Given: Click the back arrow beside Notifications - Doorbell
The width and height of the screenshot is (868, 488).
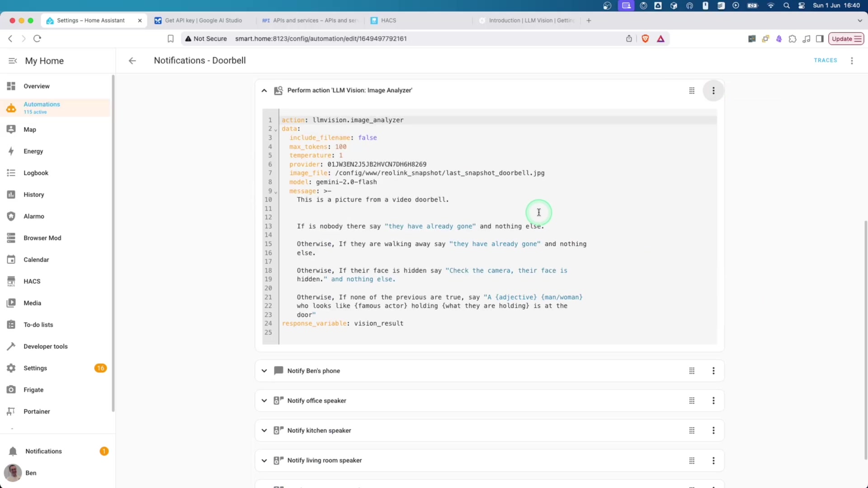Looking at the screenshot, I should [x=132, y=61].
